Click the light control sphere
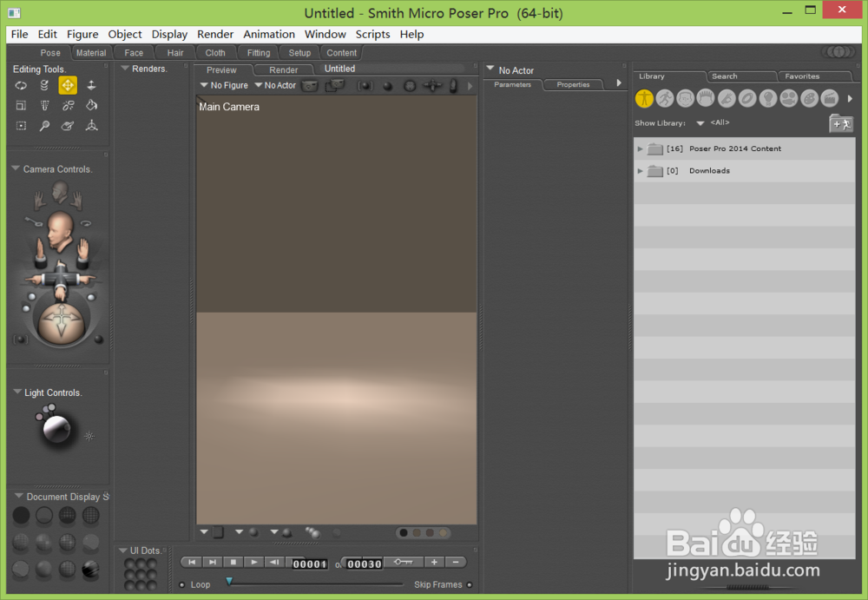Viewport: 868px width, 600px height. pyautogui.click(x=57, y=428)
